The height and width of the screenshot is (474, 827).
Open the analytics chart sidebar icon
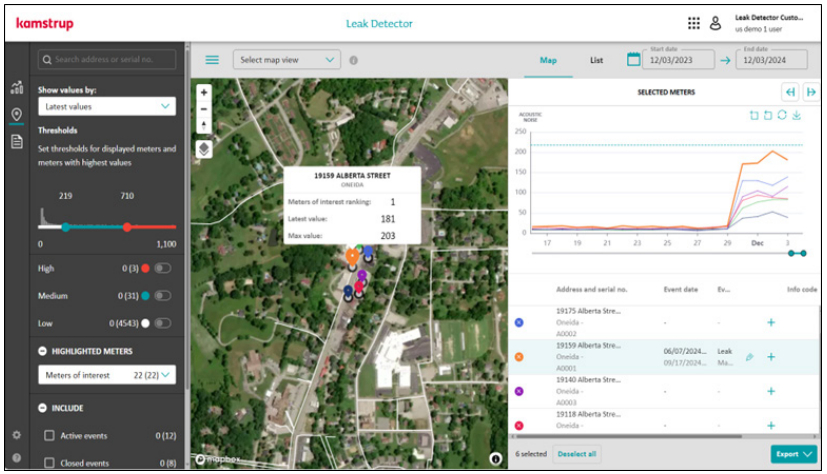point(17,88)
